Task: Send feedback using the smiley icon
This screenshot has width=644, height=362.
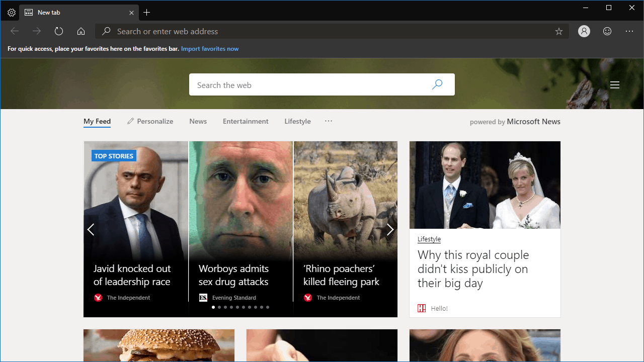Action: pyautogui.click(x=607, y=31)
